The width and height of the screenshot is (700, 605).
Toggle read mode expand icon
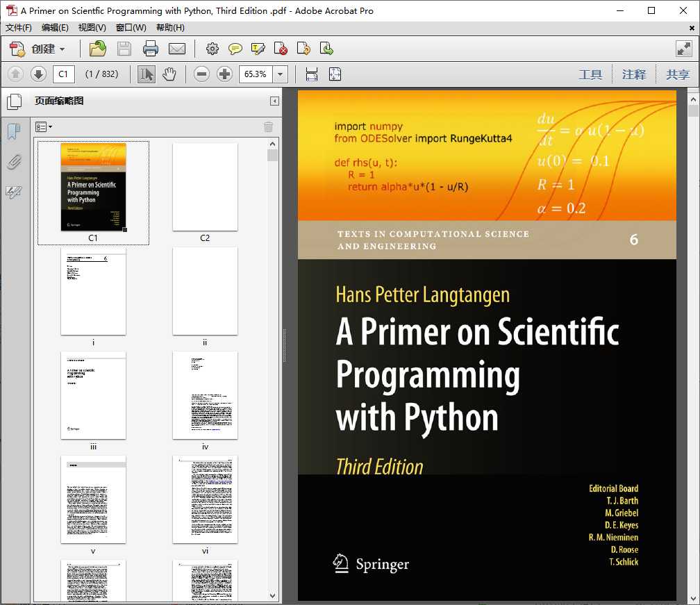684,49
